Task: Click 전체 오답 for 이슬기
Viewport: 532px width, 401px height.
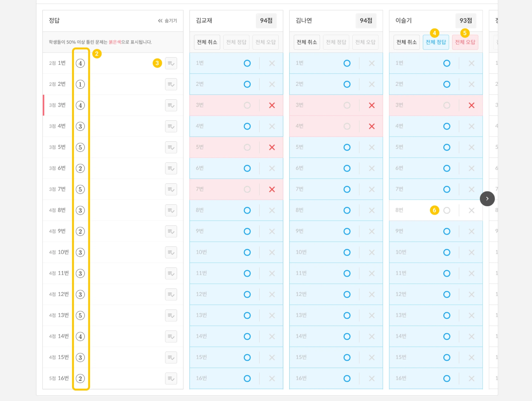Action: coord(465,42)
